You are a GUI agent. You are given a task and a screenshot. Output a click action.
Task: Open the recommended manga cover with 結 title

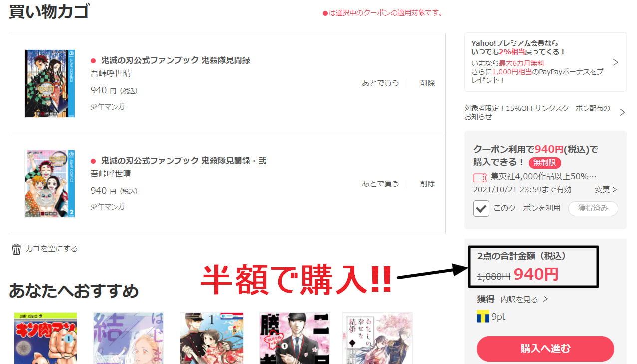128,338
